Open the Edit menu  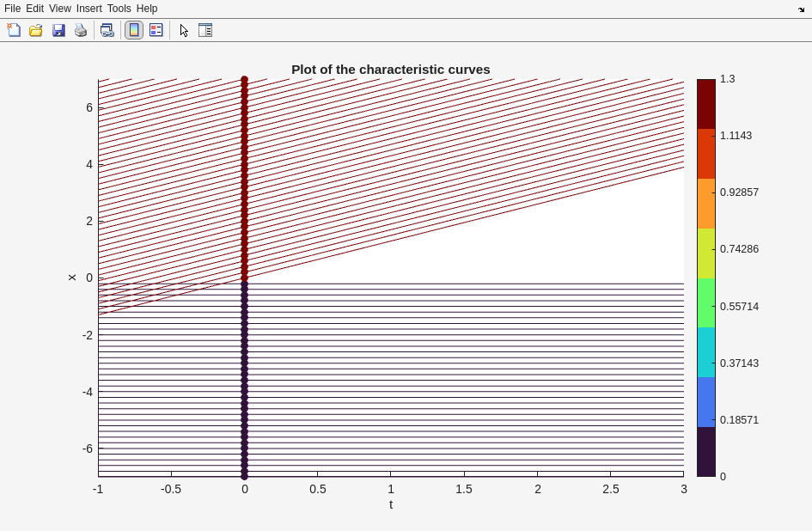pos(34,9)
